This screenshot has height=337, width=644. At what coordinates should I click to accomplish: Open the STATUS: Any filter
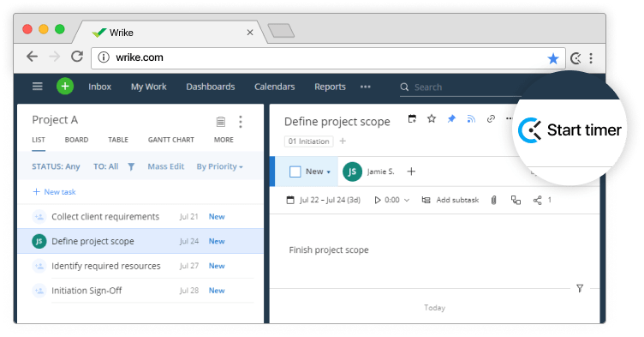[56, 166]
